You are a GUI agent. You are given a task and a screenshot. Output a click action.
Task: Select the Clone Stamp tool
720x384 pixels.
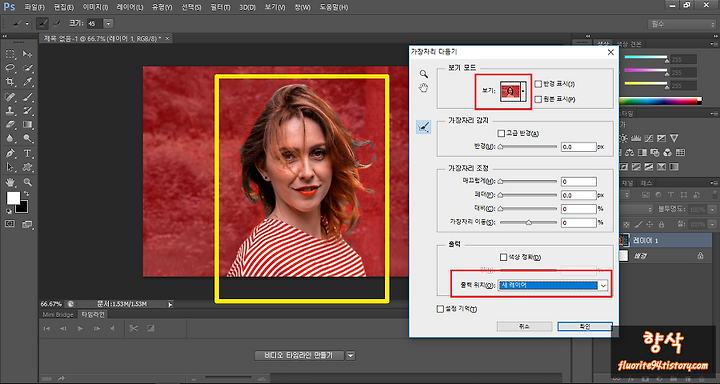(x=10, y=110)
